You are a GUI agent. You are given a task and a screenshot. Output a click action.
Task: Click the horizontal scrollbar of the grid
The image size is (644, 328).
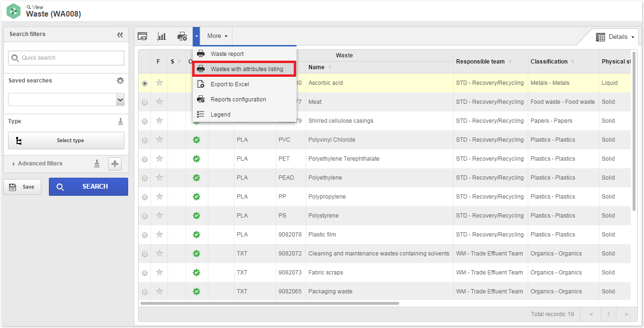point(270,303)
